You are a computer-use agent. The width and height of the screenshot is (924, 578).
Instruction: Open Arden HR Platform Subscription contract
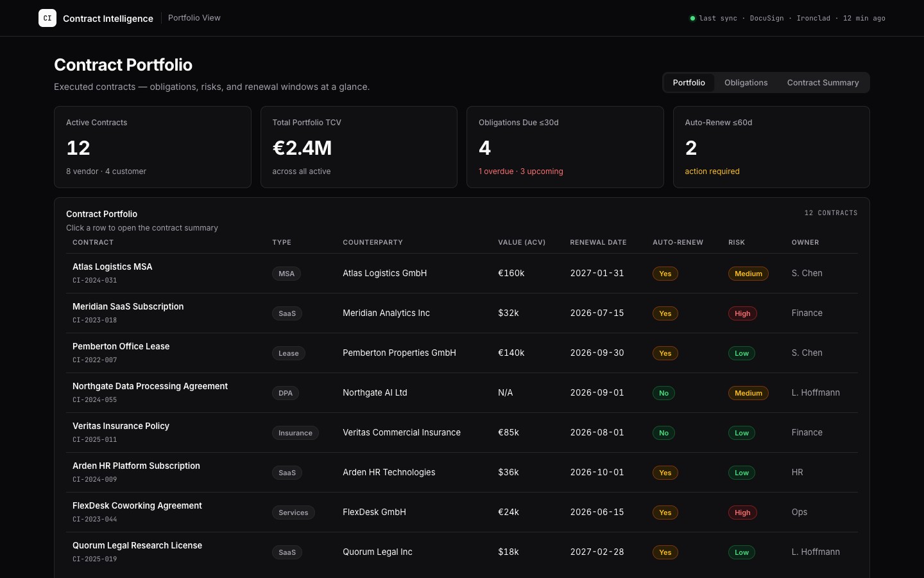pos(462,473)
